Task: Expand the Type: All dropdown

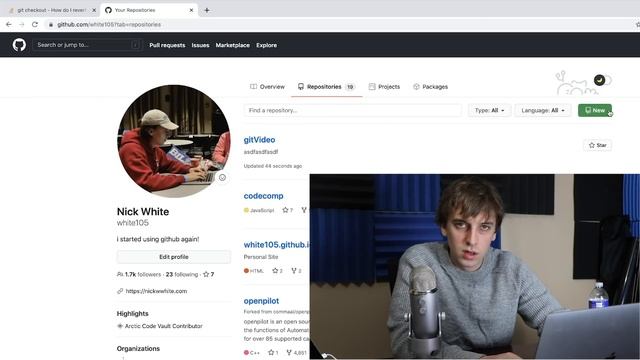Action: 489,110
